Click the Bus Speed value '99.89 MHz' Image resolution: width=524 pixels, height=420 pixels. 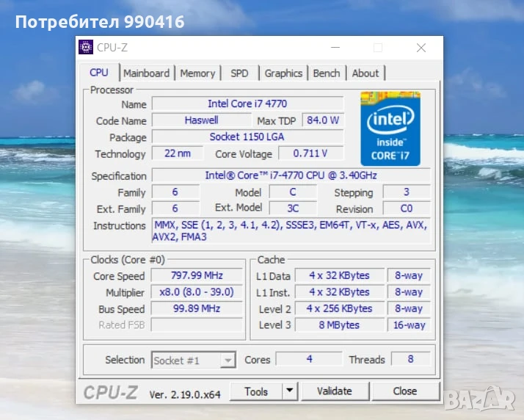(x=197, y=308)
